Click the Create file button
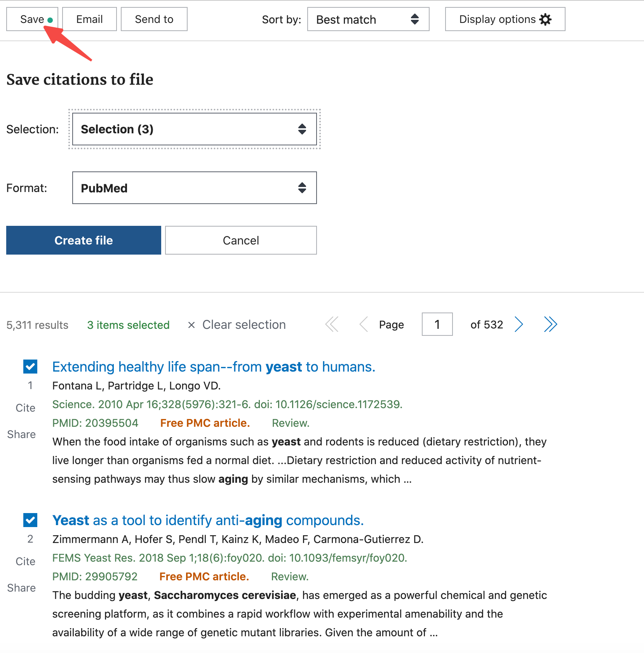The width and height of the screenshot is (644, 653). [x=84, y=240]
